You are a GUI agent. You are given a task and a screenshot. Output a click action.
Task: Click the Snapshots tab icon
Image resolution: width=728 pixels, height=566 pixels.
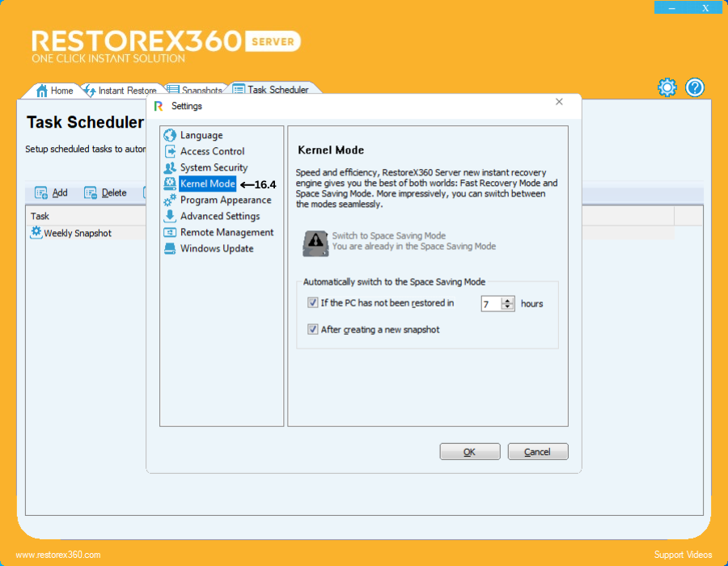(173, 90)
